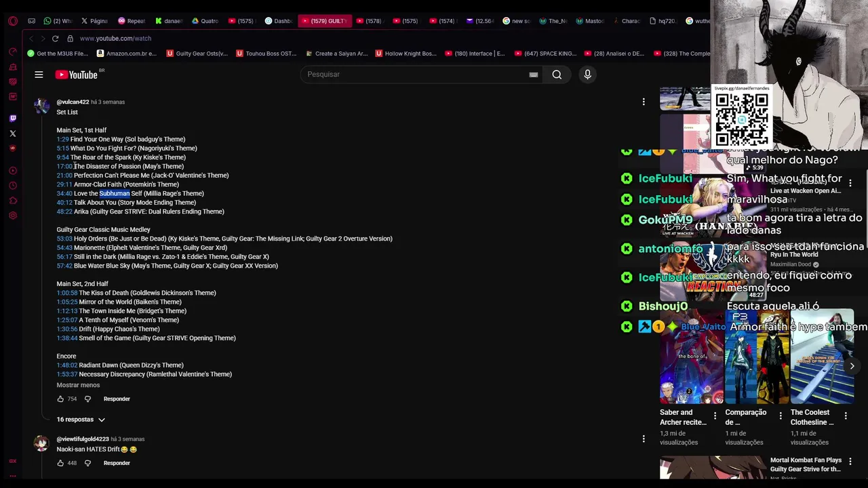
Task: Open Get the M3U8 File bookmark
Action: click(58, 54)
